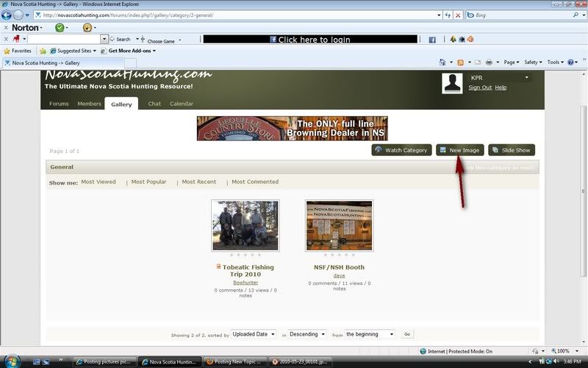
Task: Click the Help question mark icon
Action: pyautogui.click(x=570, y=63)
